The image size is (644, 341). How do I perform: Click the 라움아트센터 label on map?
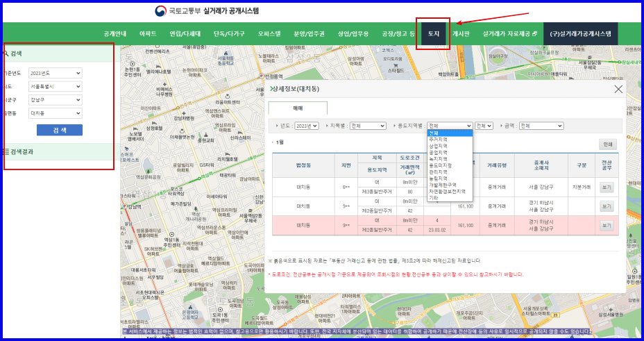pyautogui.click(x=227, y=102)
